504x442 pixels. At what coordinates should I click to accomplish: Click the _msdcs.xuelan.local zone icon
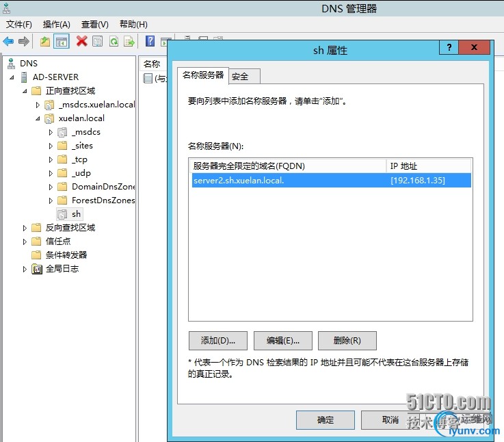tap(49, 105)
